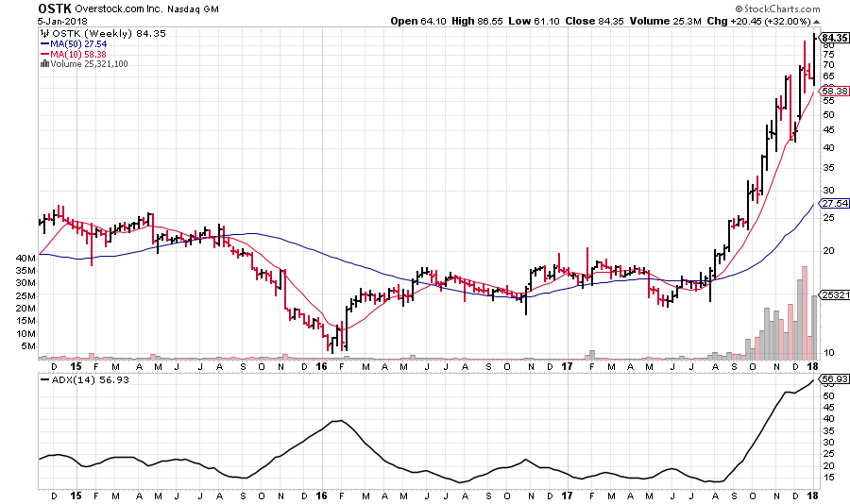Click the 56.93 ADX axis tag
Viewport: 850px width, 504px height.
coord(834,378)
